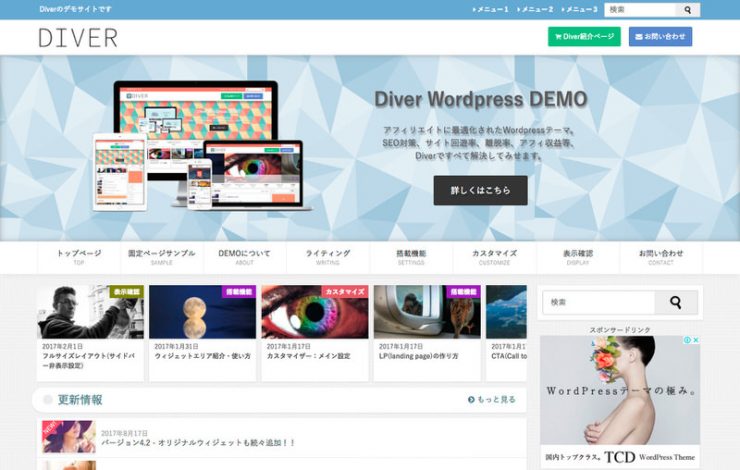Click the circle icon beside 更新情報 heading
Screen dimensions: 740x470
click(x=46, y=400)
